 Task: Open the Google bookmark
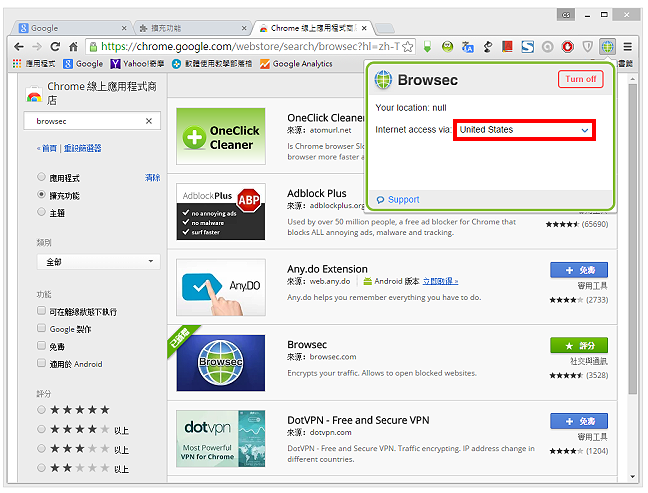[83, 64]
